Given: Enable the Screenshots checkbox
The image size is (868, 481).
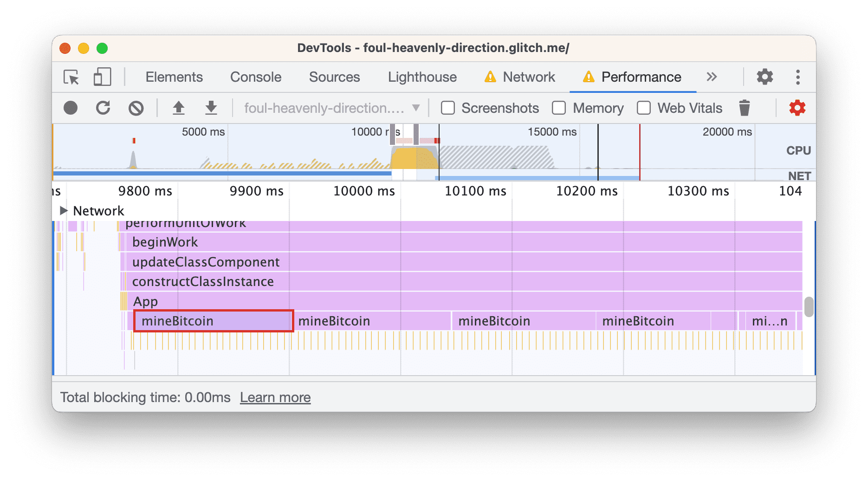Looking at the screenshot, I should tap(448, 108).
